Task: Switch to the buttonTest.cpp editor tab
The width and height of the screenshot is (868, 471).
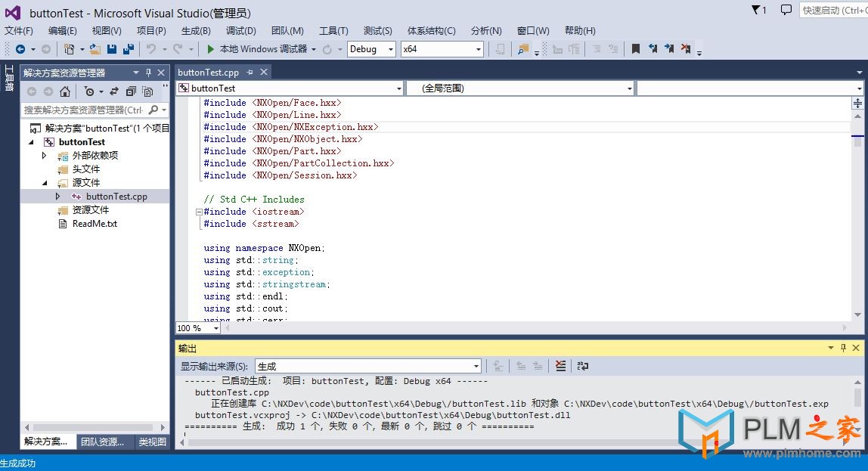Action: click(x=208, y=73)
